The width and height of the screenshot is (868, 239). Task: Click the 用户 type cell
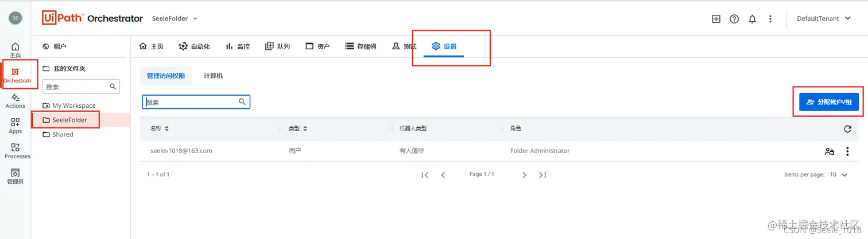[x=294, y=151]
